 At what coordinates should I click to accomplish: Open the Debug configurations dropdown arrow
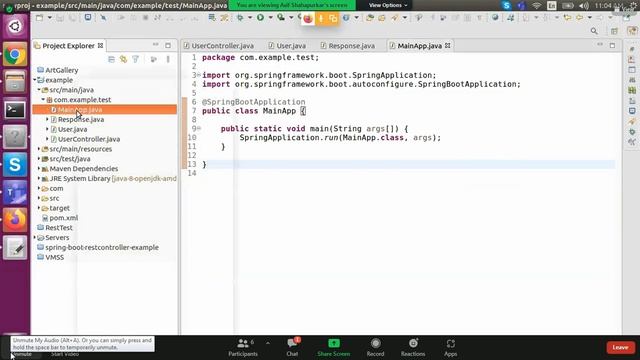click(250, 18)
